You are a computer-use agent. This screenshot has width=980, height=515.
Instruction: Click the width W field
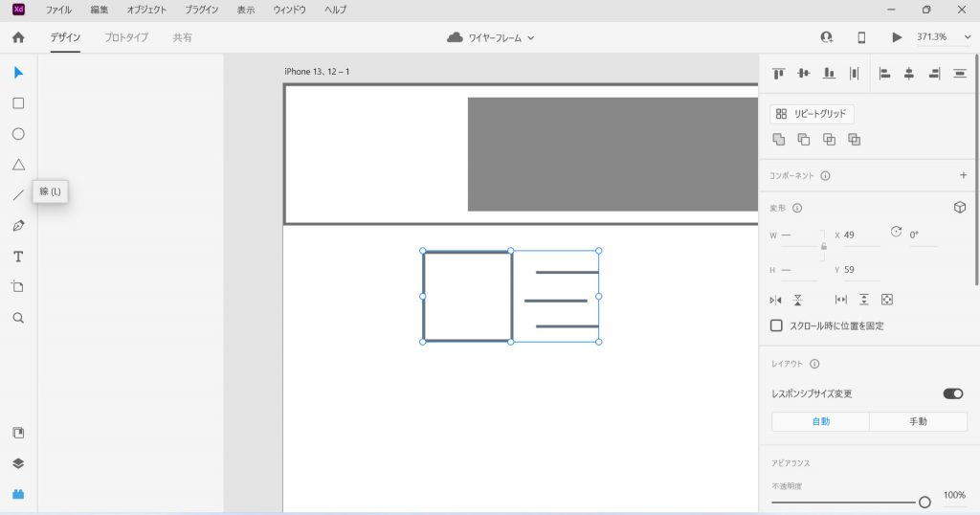[x=799, y=235]
